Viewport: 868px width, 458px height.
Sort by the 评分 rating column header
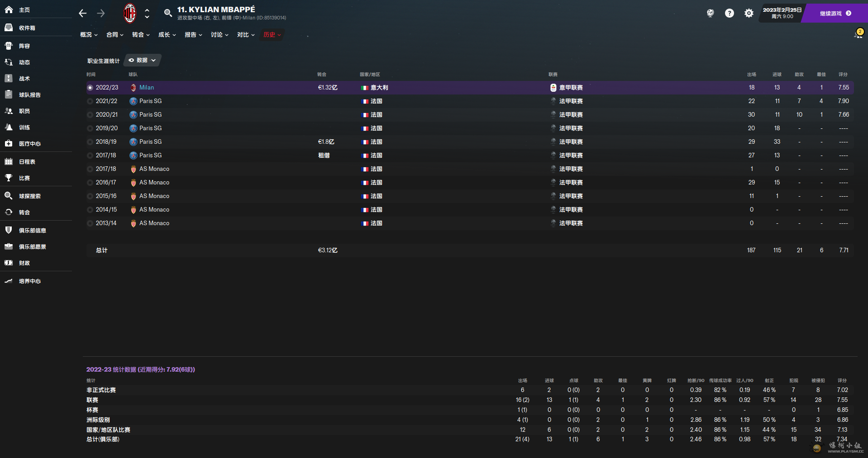click(x=843, y=75)
